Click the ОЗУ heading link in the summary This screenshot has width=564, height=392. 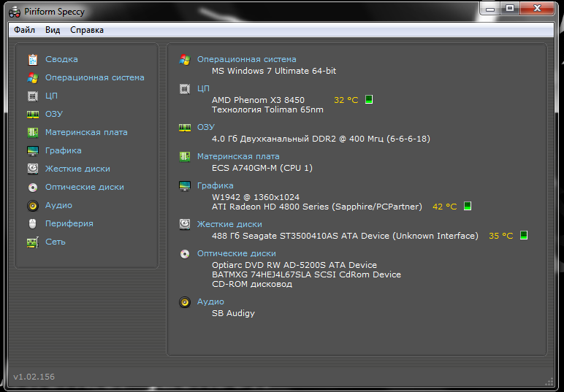pyautogui.click(x=206, y=128)
